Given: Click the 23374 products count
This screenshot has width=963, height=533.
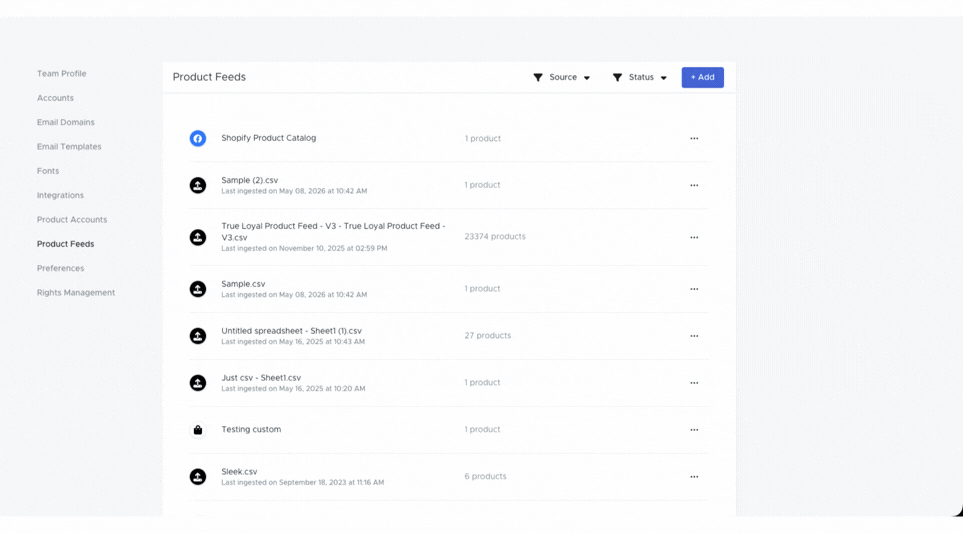Looking at the screenshot, I should (495, 236).
